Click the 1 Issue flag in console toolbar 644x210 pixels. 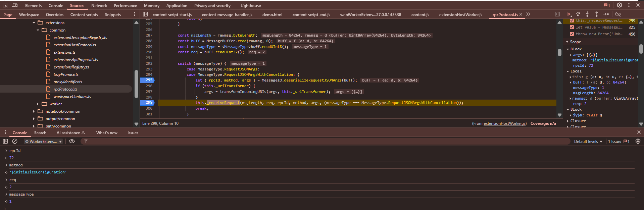click(x=619, y=141)
